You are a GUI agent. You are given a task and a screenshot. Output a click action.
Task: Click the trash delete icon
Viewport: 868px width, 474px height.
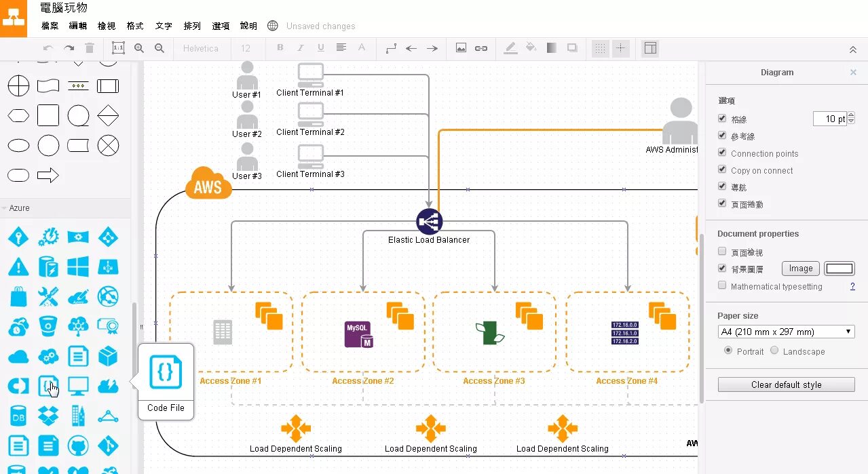[90, 48]
